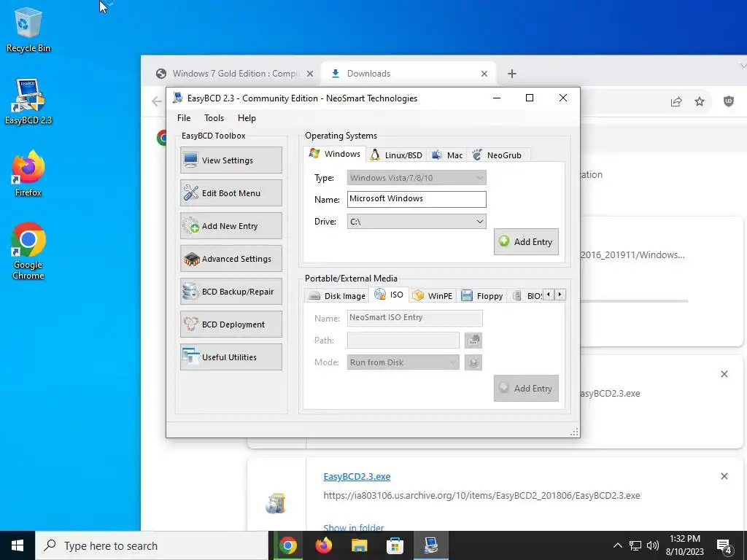Select the Google Chrome desktop shortcut

coord(28,251)
